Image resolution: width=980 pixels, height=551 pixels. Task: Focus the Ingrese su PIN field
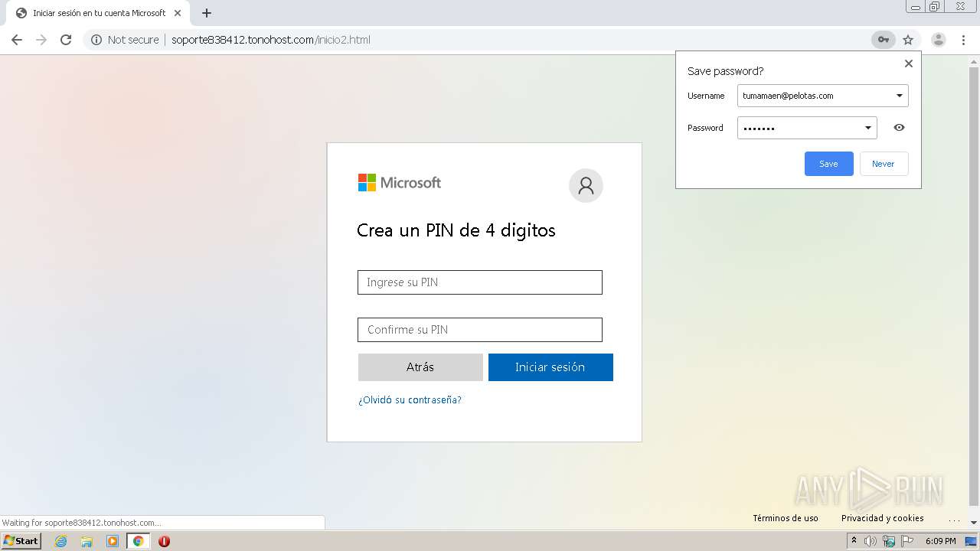[x=480, y=282]
